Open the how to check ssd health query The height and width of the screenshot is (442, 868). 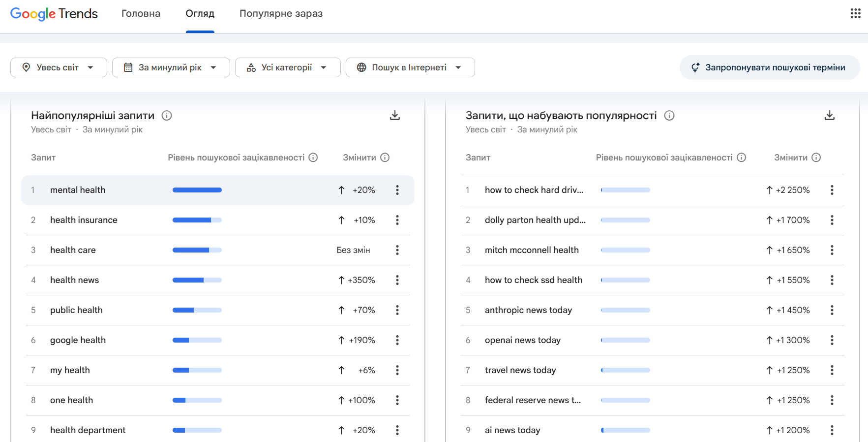[x=534, y=280]
